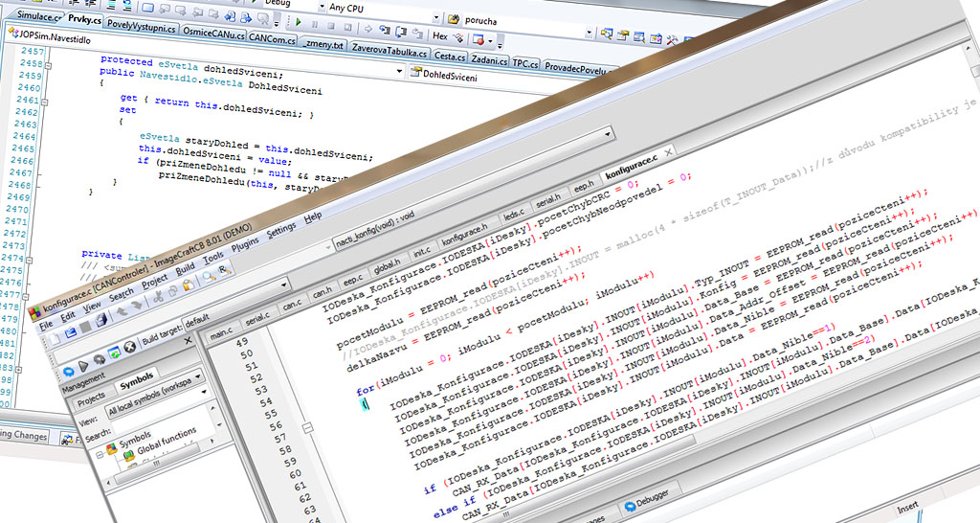
Task: Click the Hex display button in Visual Studio
Action: [x=440, y=36]
